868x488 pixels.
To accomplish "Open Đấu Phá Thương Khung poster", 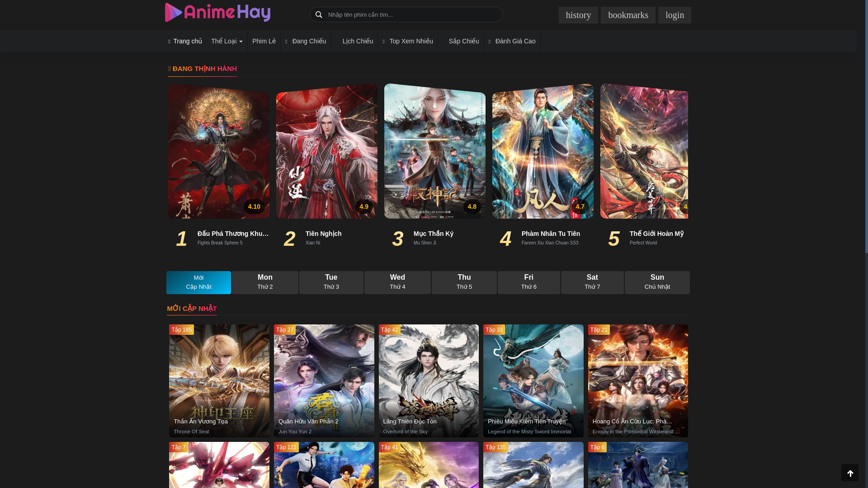I will tap(219, 151).
